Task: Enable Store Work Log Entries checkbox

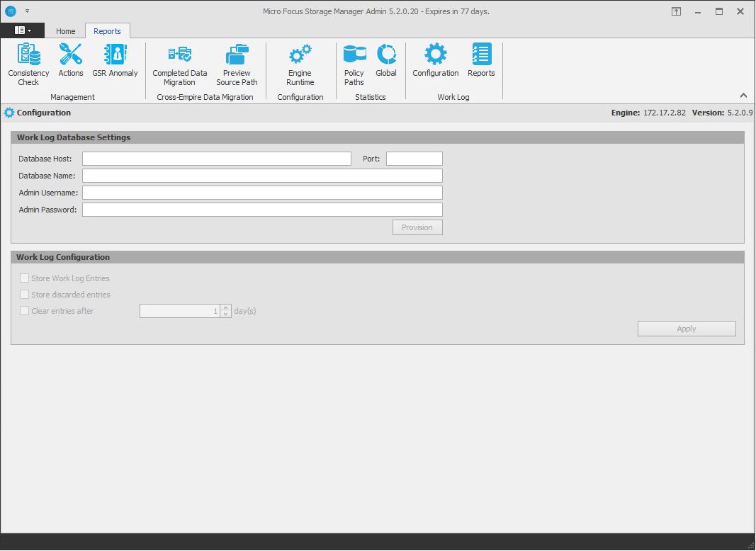Action: coord(24,278)
